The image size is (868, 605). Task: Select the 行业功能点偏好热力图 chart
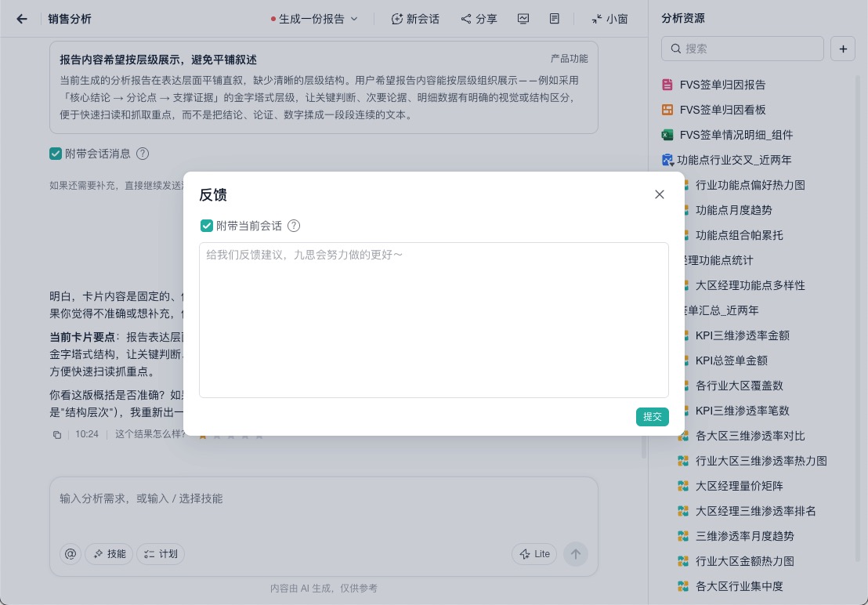tap(750, 185)
